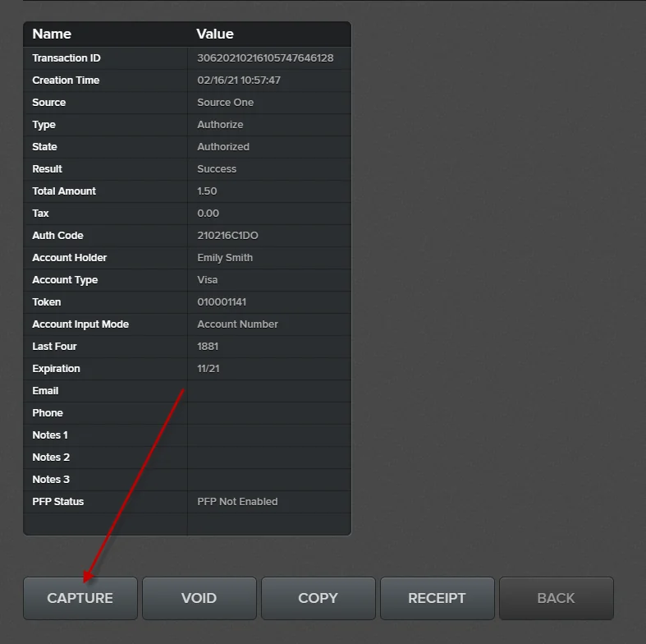Click the Creation Time value 02/16/21 10:57:47
The width and height of the screenshot is (646, 644).
pos(239,80)
